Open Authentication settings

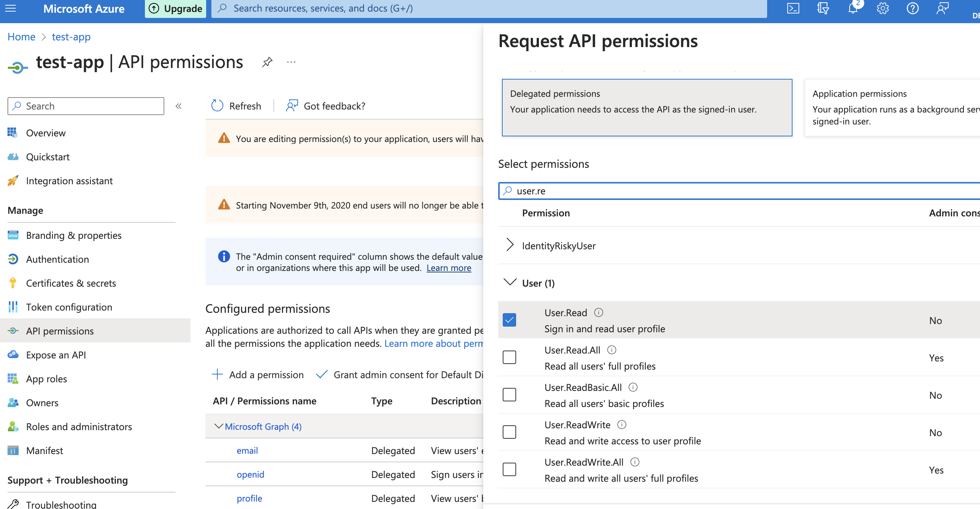coord(58,259)
